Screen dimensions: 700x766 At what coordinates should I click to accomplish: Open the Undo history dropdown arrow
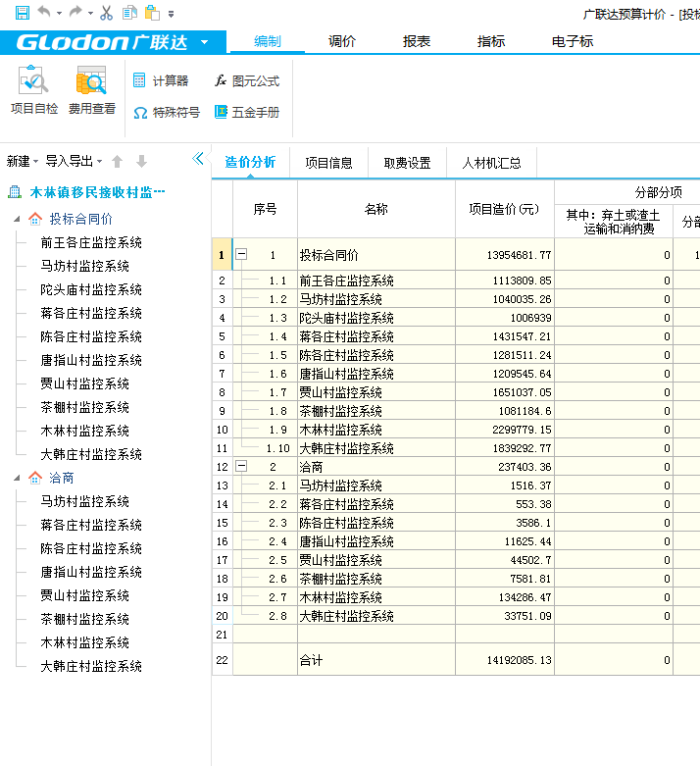click(x=59, y=14)
